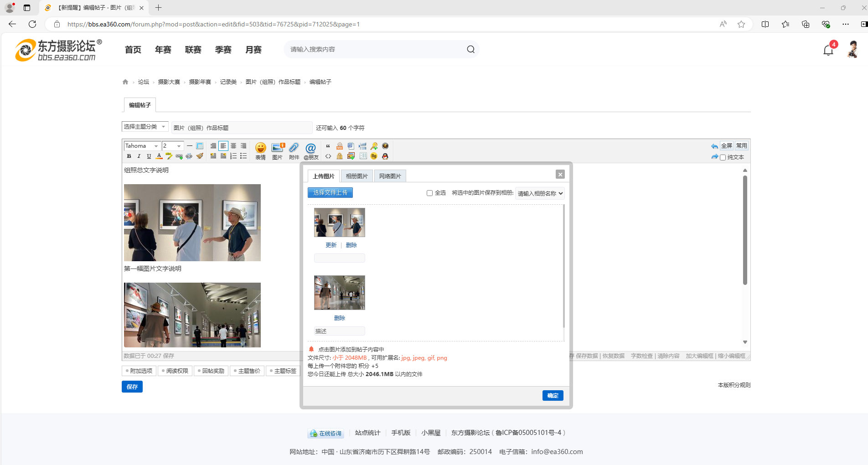Click the 确定 confirm button

coord(553,396)
